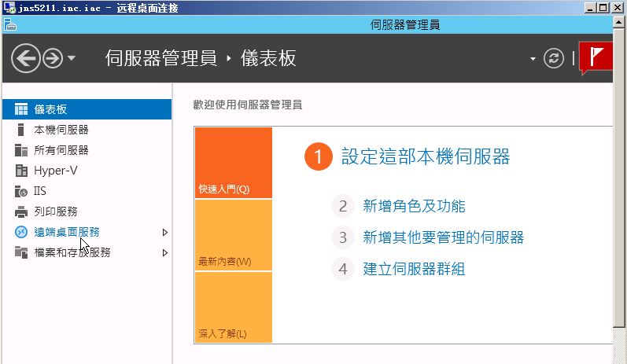Click the Hyper-V role icon

pyautogui.click(x=21, y=171)
